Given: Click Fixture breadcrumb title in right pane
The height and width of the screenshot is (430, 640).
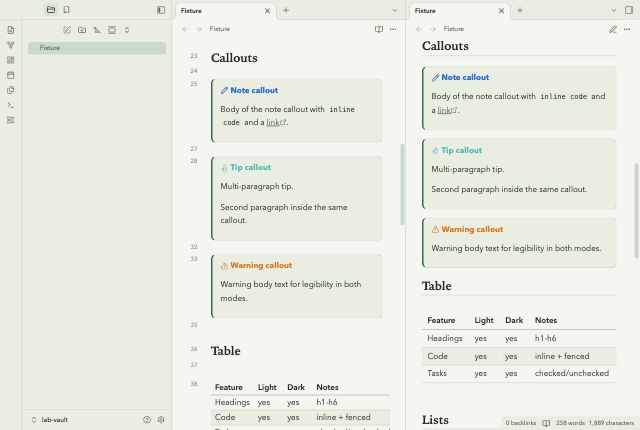Looking at the screenshot, I should point(454,29).
